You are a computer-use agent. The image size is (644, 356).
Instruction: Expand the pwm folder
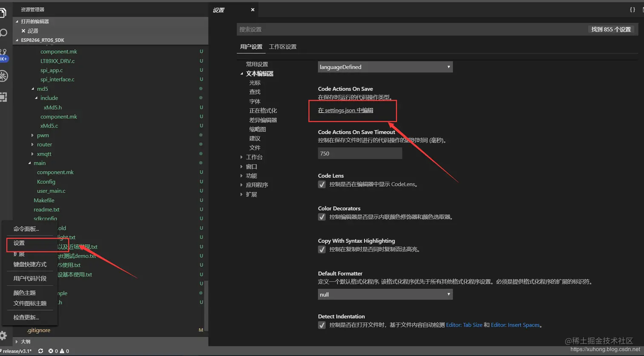(x=33, y=135)
